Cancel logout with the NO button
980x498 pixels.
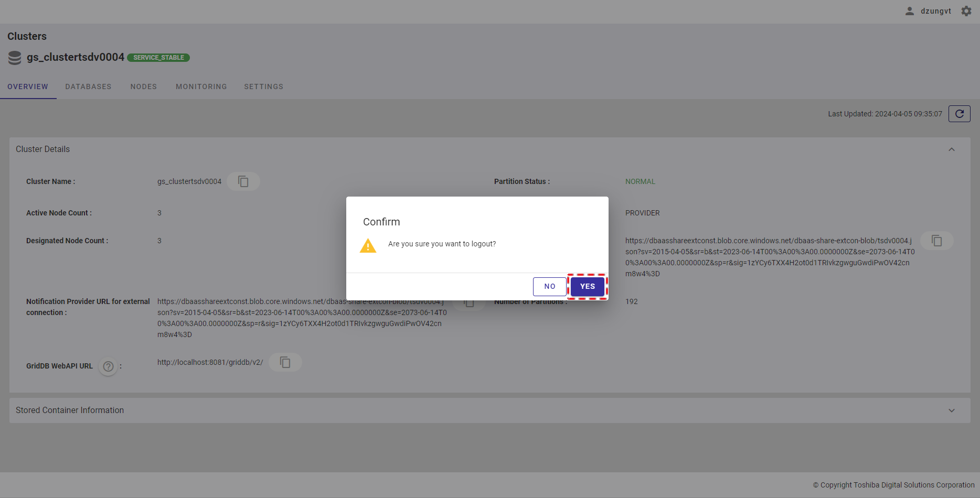pos(549,287)
